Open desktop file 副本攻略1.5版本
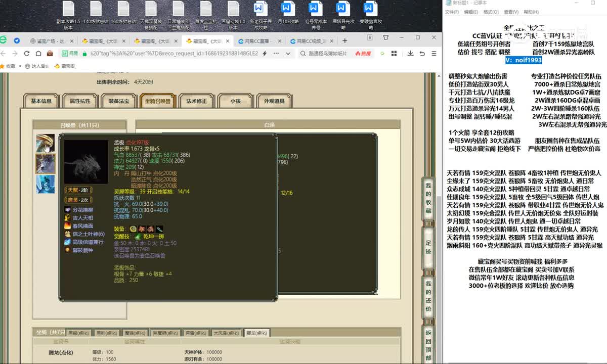The image size is (607, 364). [68, 16]
